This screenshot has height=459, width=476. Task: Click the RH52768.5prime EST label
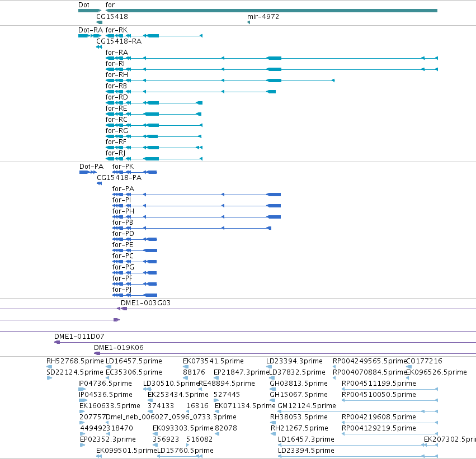[75, 361]
